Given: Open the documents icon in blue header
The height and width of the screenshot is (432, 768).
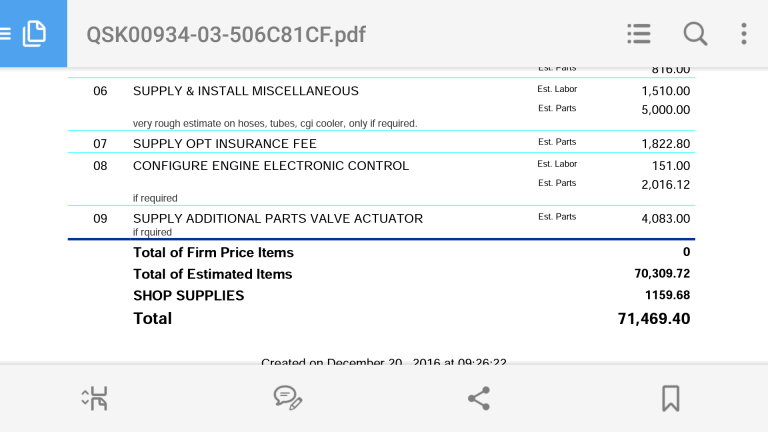Looking at the screenshot, I should (x=34, y=33).
